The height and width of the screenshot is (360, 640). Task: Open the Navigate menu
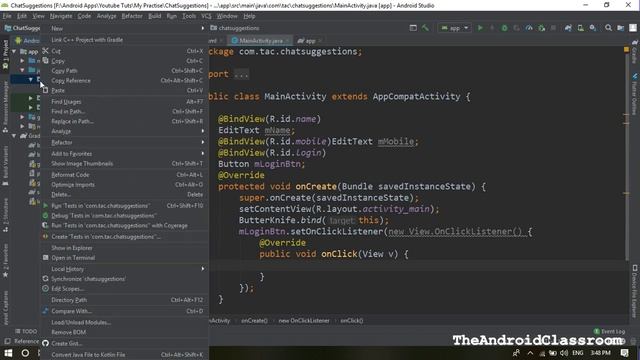[61, 16]
